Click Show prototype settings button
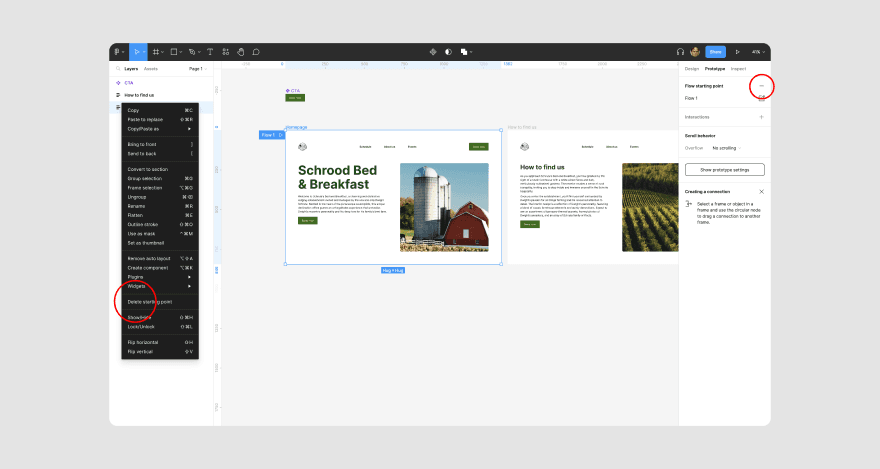The width and height of the screenshot is (880, 469). coord(725,169)
